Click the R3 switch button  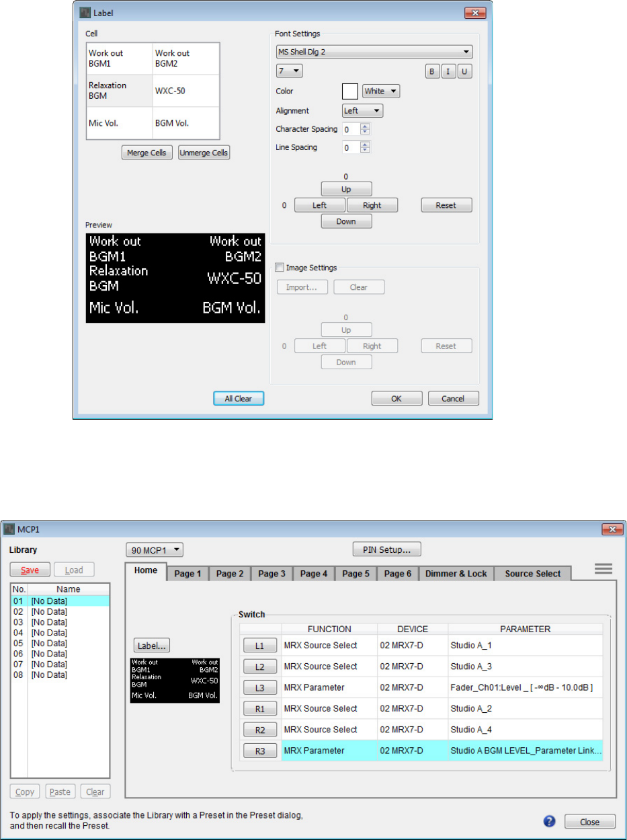click(x=259, y=751)
